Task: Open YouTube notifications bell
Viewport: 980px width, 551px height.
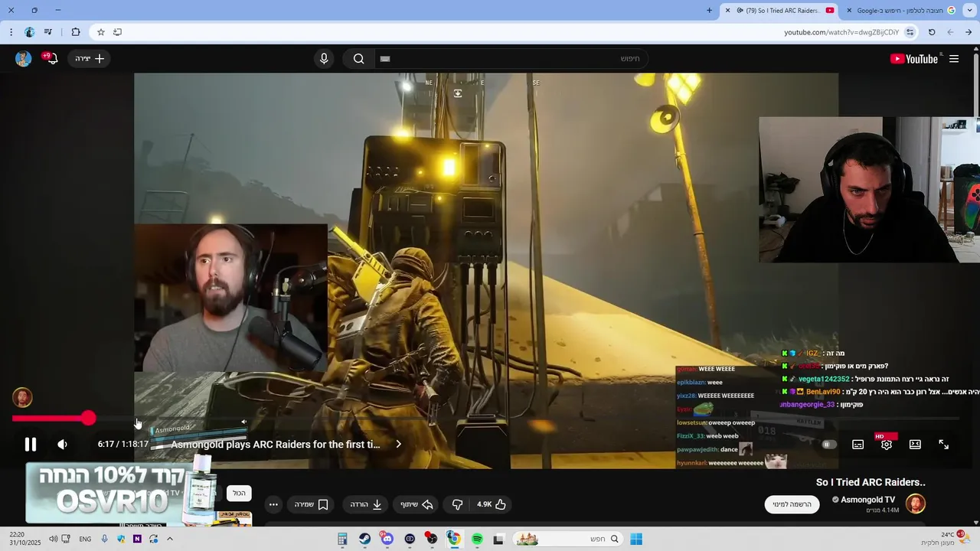Action: click(51, 58)
